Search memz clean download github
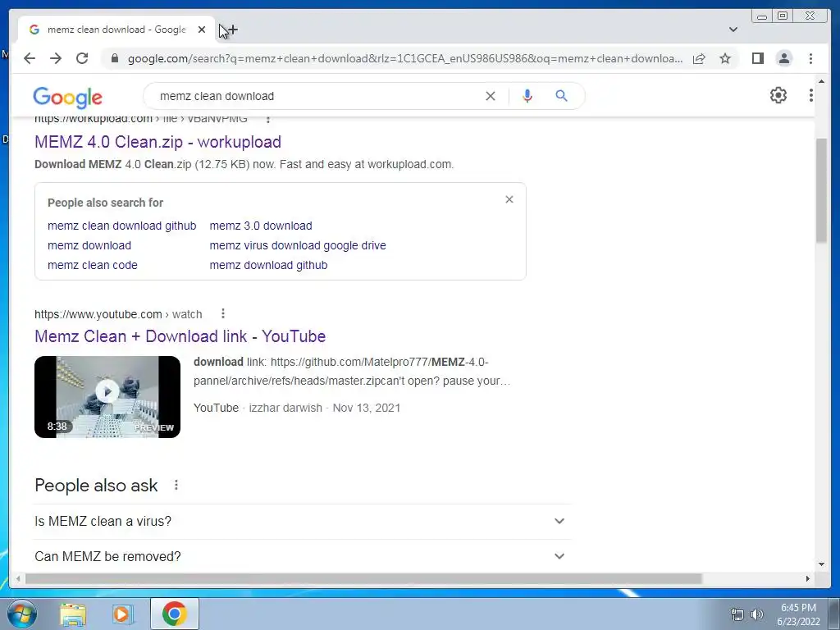 [121, 226]
